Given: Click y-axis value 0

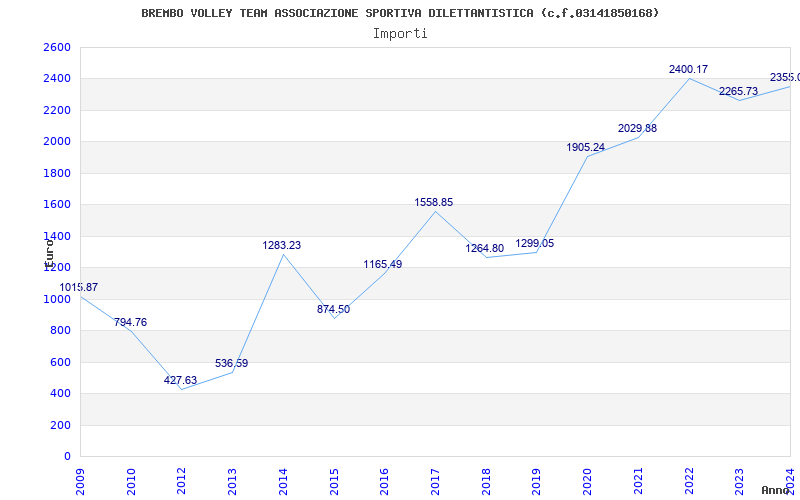Looking at the screenshot, I should pyautogui.click(x=67, y=457).
